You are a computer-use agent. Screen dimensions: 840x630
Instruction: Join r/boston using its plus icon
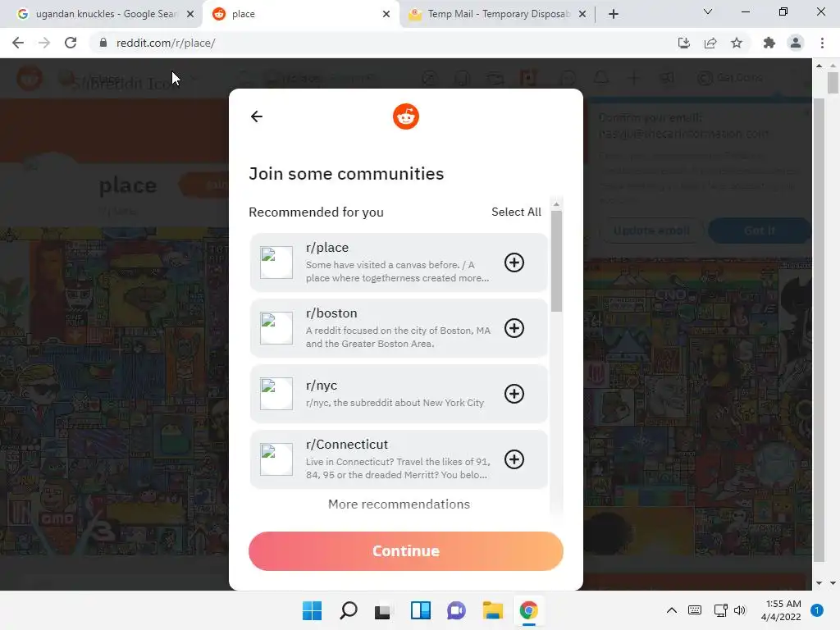click(x=514, y=328)
